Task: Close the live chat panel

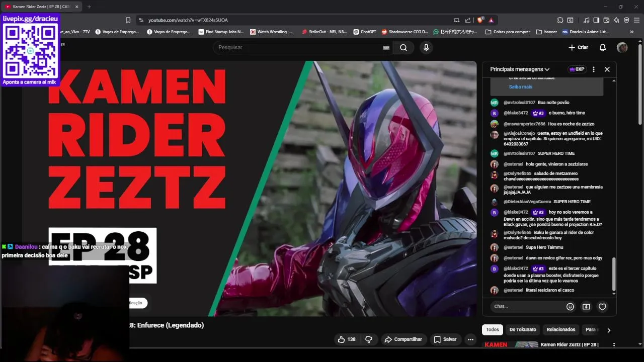Action: click(607, 69)
